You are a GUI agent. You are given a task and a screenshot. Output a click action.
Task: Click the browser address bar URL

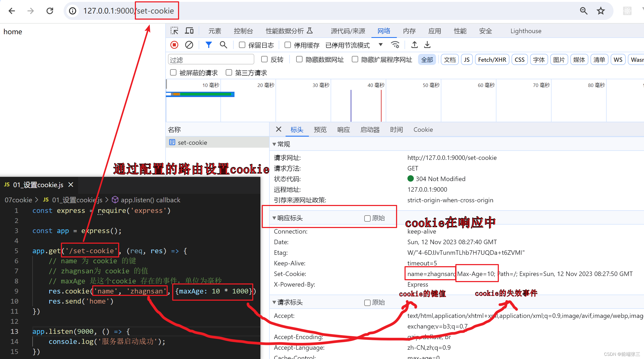(129, 11)
